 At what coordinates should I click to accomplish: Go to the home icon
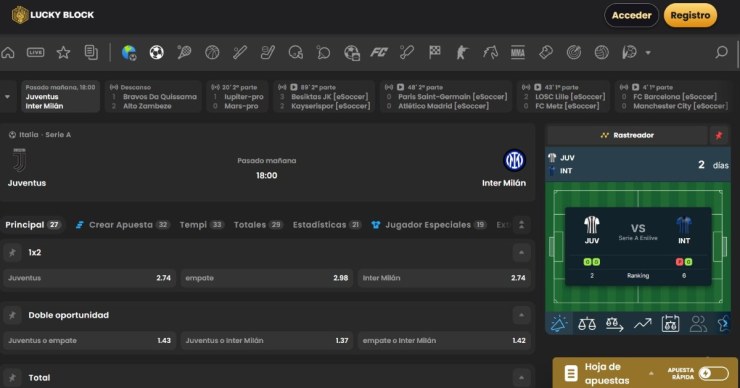coord(8,52)
